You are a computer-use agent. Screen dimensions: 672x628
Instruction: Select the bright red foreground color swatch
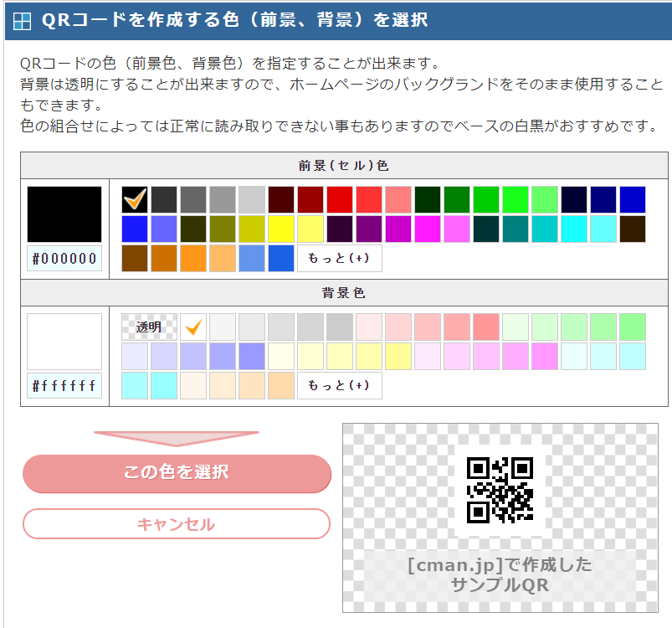point(340,199)
